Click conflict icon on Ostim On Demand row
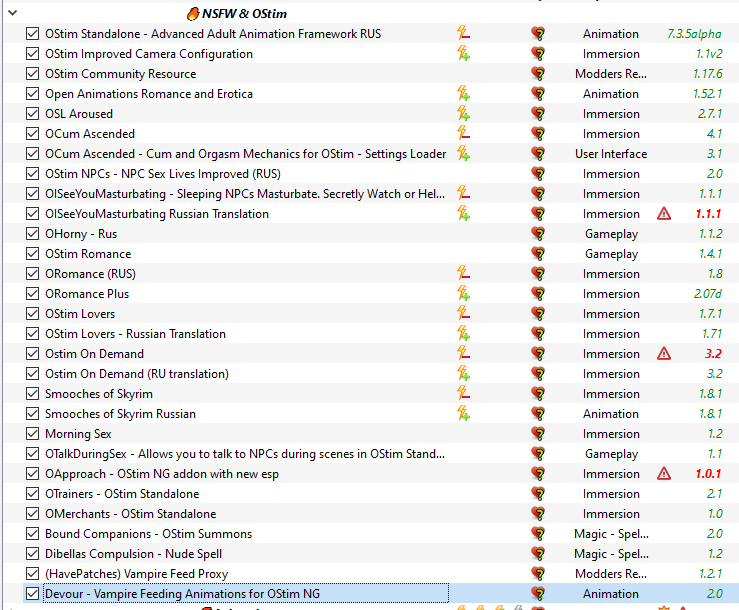 click(x=463, y=353)
